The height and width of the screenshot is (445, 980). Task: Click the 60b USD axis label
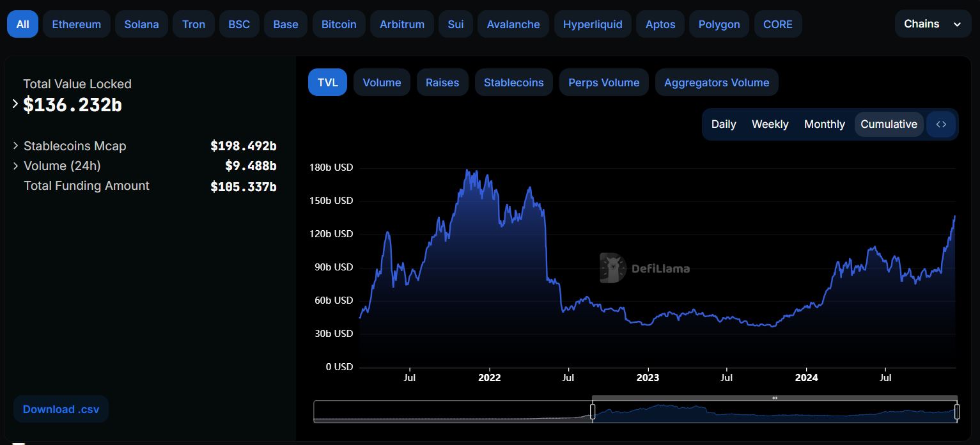tap(333, 301)
